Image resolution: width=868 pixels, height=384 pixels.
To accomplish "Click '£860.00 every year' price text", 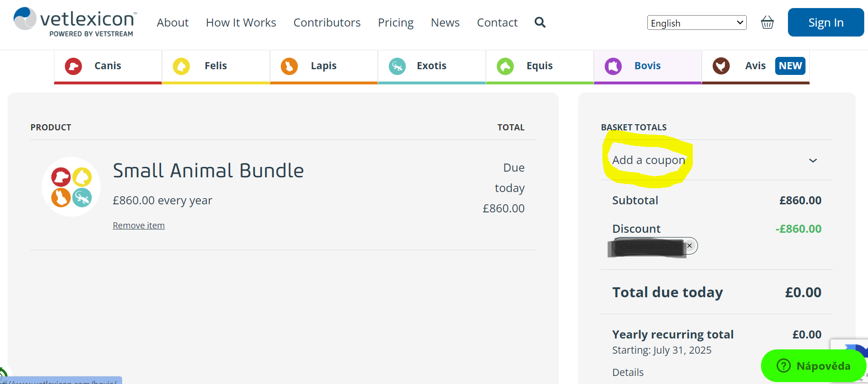I will point(162,201).
